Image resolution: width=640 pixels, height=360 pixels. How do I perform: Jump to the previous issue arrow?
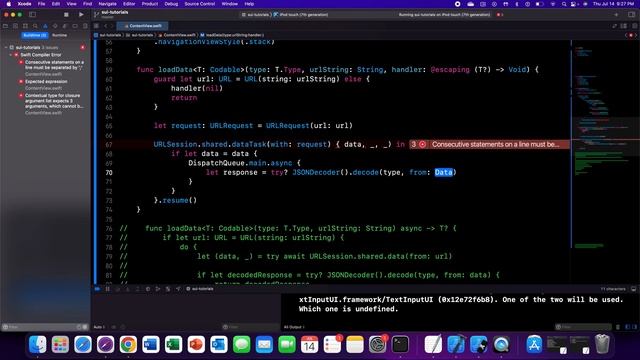pos(626,35)
